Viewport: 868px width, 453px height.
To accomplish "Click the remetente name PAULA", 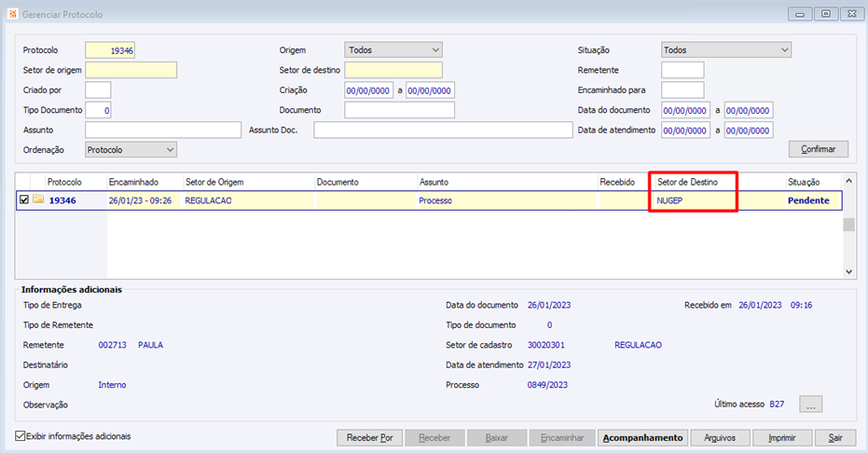I will click(151, 345).
